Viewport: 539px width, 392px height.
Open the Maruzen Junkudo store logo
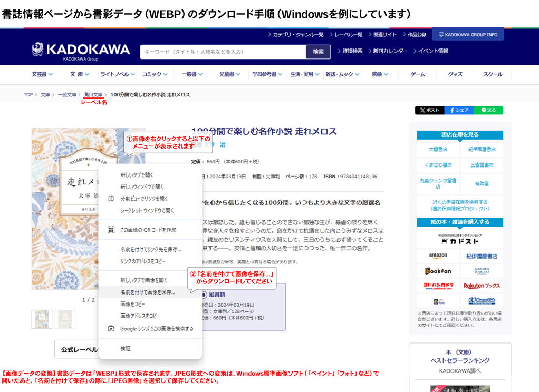coord(482,271)
